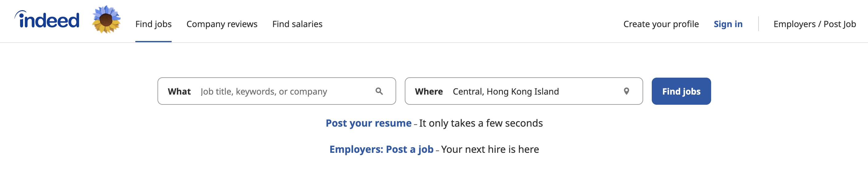Focus the job title keywords input
The image size is (868, 183).
[283, 91]
